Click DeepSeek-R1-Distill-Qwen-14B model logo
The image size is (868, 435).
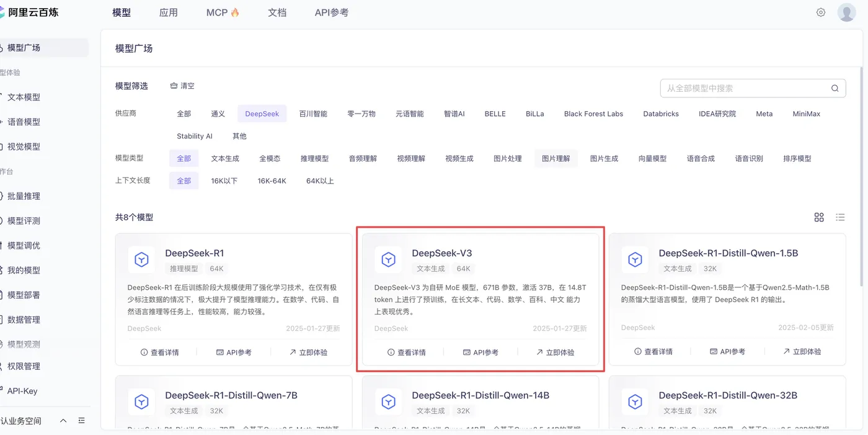click(x=388, y=402)
